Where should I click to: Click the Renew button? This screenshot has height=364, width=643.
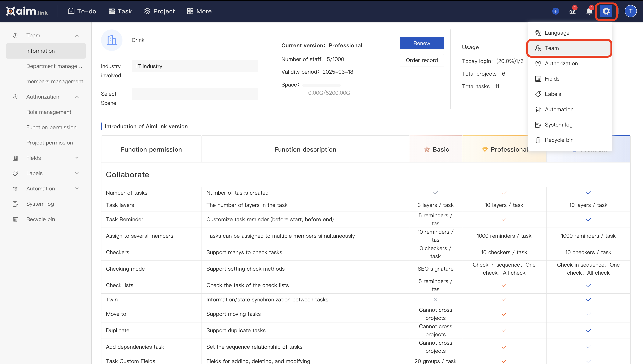[x=422, y=43]
